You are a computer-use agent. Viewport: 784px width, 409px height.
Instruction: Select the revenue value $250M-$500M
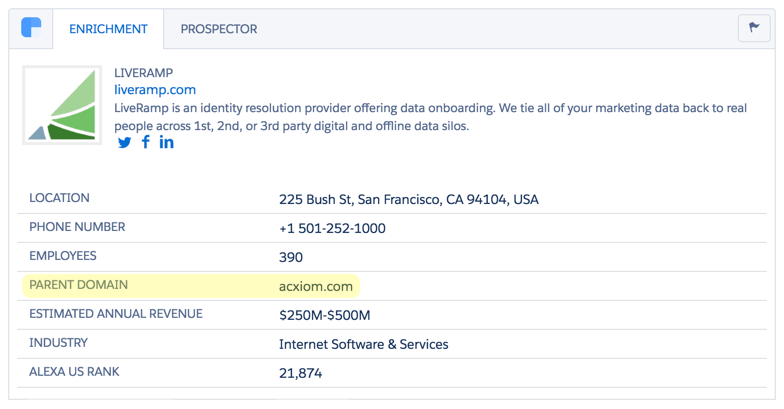coord(324,316)
